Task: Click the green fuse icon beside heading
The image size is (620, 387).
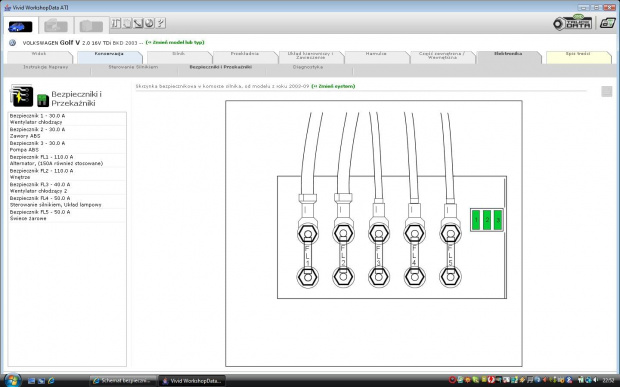Action: [43, 100]
